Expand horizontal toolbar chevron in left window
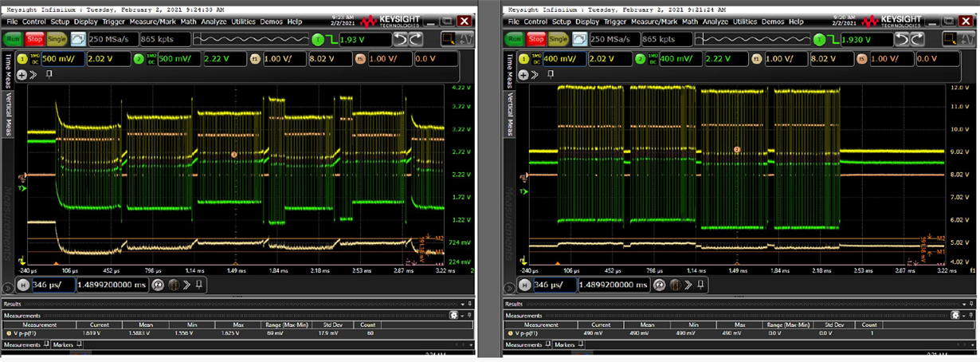Viewport: 980px width, 362px height. pos(186,285)
